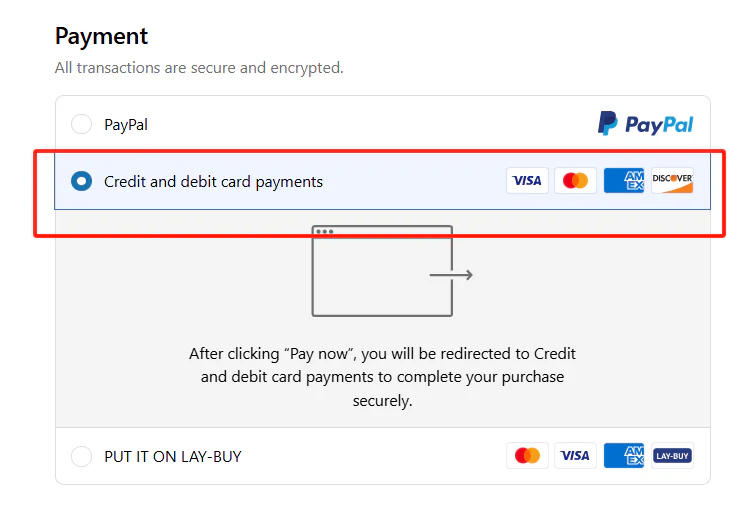The width and height of the screenshot is (751, 505).
Task: Choose the PUT IT ON LAY-BUY radio option
Action: pos(81,457)
